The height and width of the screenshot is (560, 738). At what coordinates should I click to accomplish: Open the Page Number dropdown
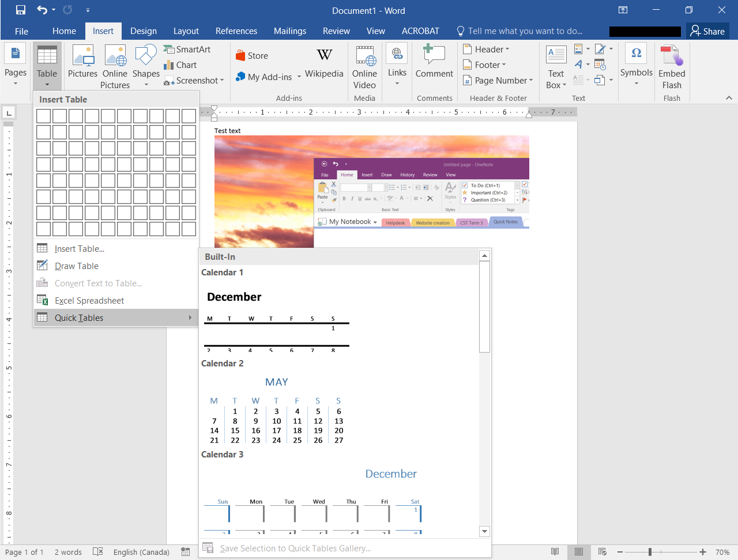(x=498, y=80)
